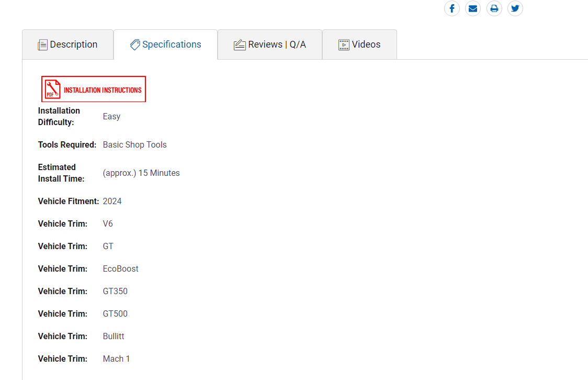Image resolution: width=588 pixels, height=380 pixels.
Task: Open the Reviews | Q/A tab
Action: (270, 44)
